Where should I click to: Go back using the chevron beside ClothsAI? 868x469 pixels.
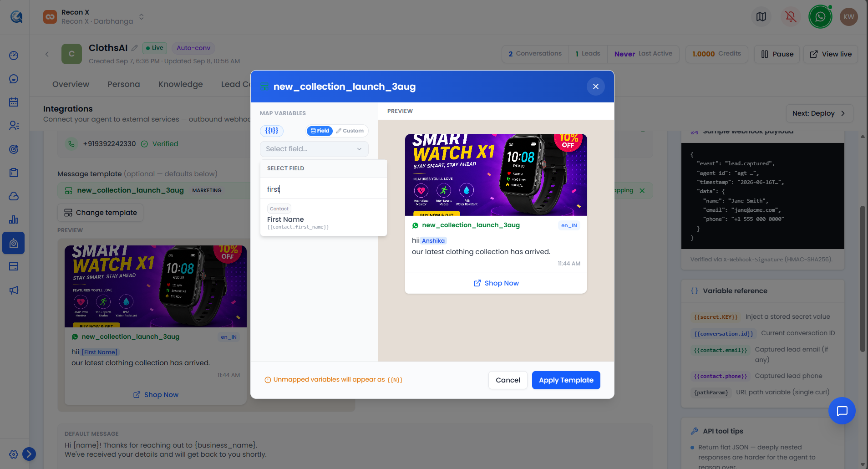pos(47,54)
